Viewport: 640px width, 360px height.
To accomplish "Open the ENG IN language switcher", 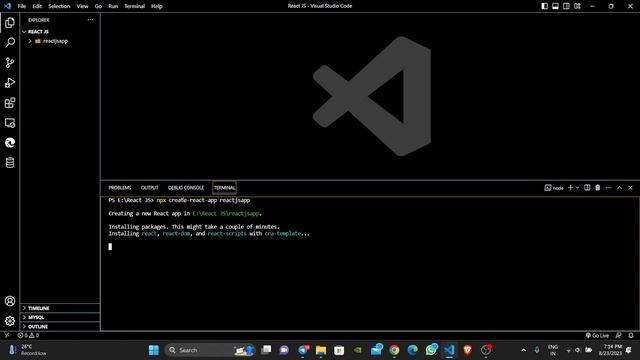I will click(553, 350).
